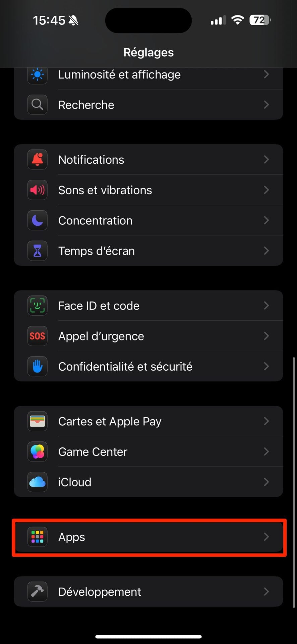Go to Appel d'urgence settings
297x644 pixels.
[101, 336]
